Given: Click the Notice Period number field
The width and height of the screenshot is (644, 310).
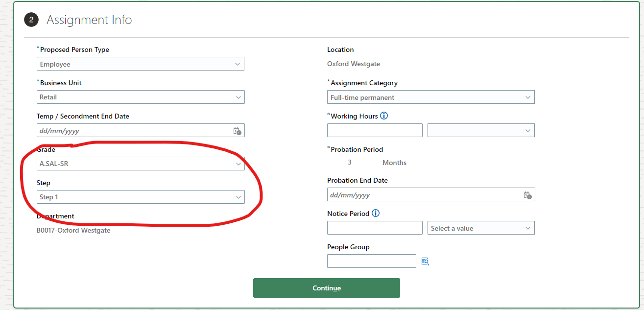Looking at the screenshot, I should click(x=375, y=228).
